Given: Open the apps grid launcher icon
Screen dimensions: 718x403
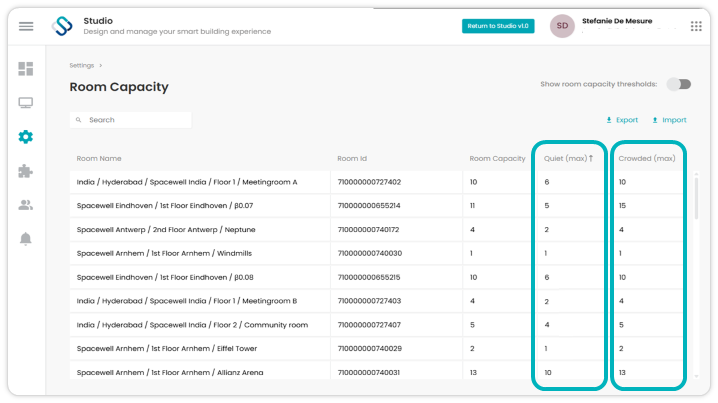Looking at the screenshot, I should click(x=696, y=26).
